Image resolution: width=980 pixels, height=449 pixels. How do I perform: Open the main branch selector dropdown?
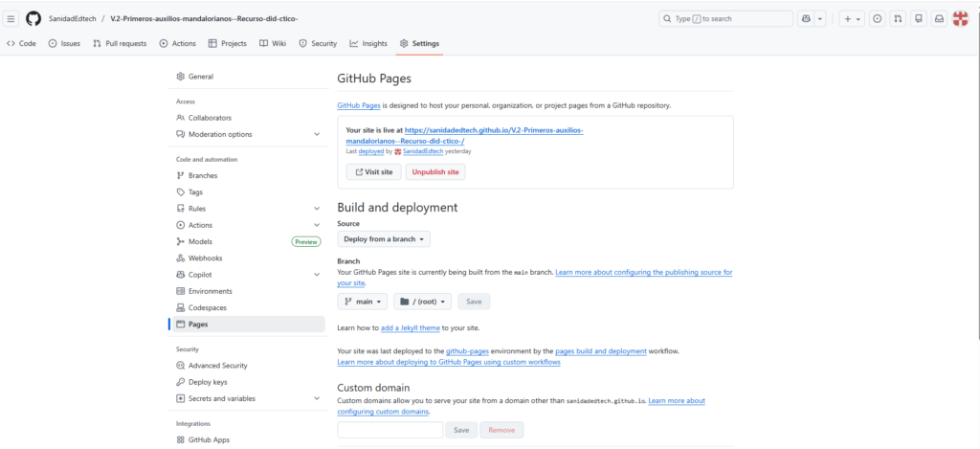(x=364, y=302)
